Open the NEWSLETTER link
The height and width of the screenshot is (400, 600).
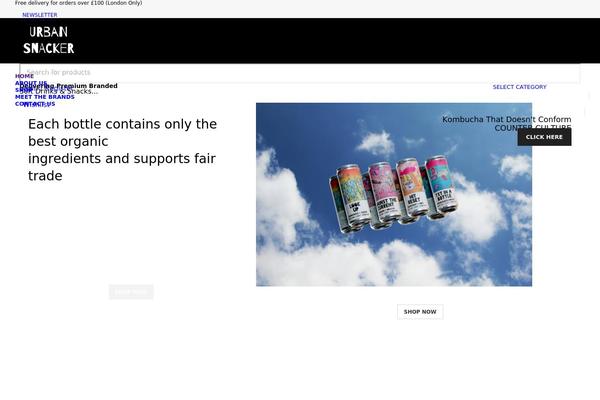click(40, 15)
